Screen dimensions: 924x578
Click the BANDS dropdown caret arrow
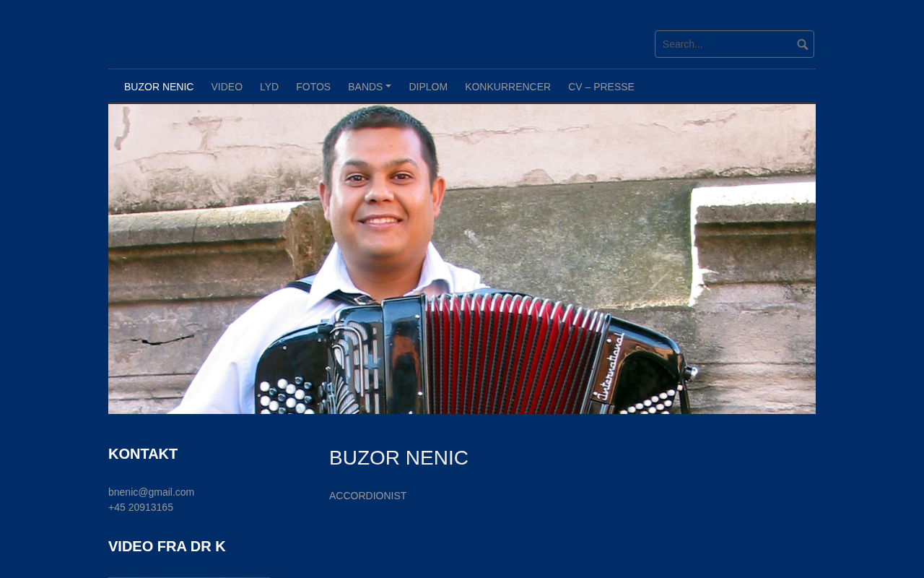pos(388,87)
